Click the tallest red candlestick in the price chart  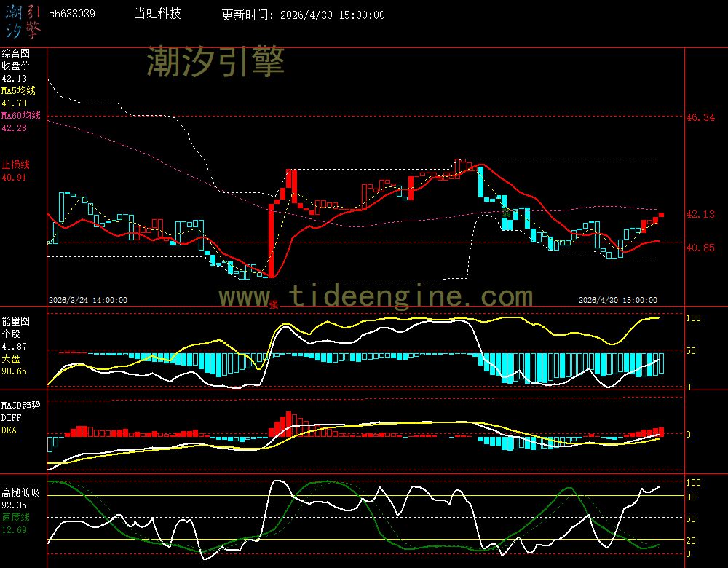(x=271, y=240)
